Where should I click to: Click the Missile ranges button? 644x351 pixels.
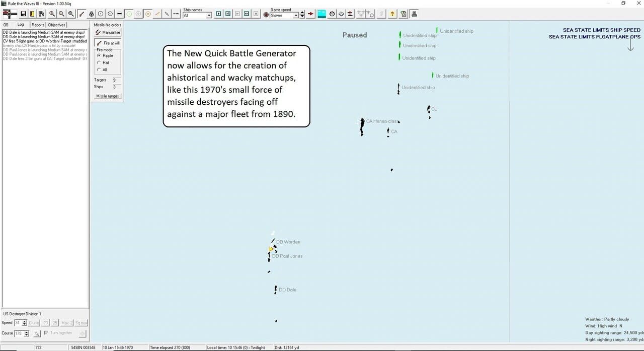point(107,96)
